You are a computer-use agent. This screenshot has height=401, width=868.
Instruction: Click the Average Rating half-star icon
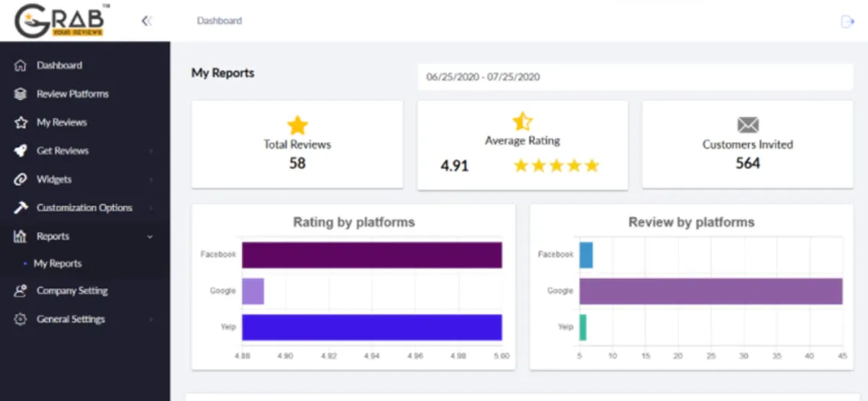coord(522,121)
